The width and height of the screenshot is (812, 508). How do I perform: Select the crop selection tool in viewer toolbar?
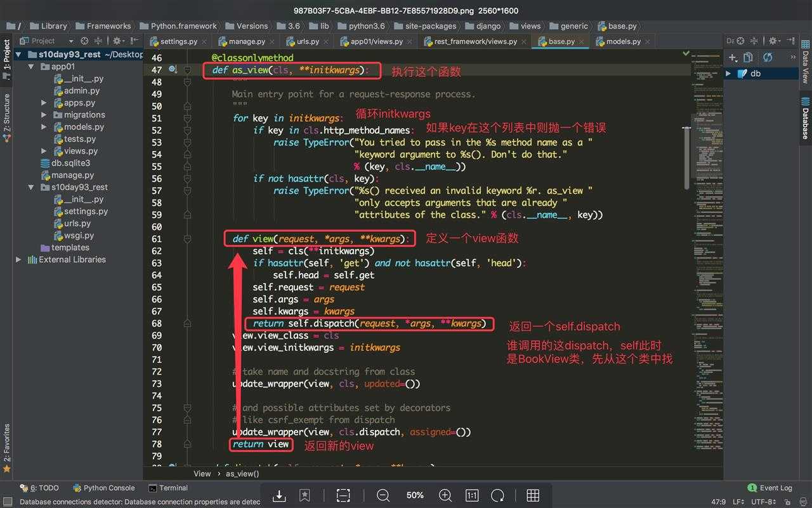tap(343, 495)
